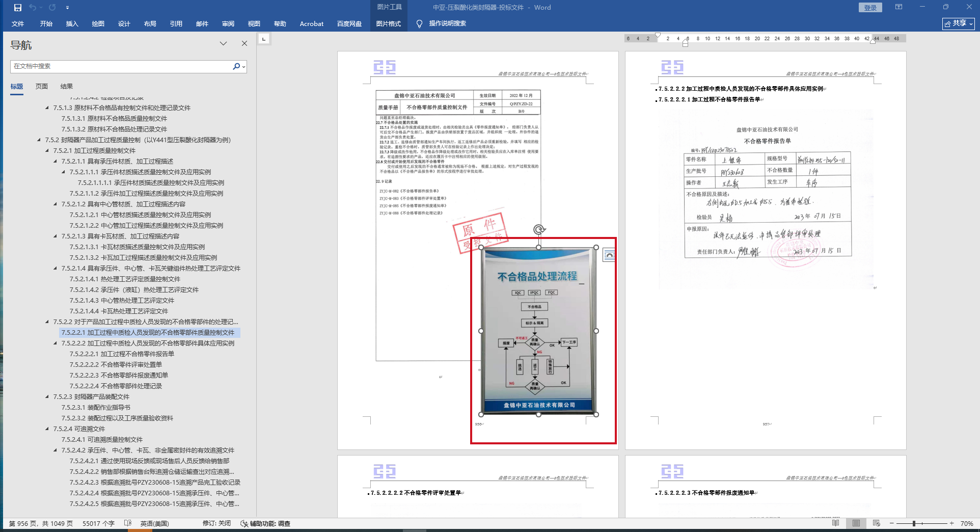The height and width of the screenshot is (532, 980).
Task: Click the 不合格零件报告单 scanned form image
Action: [x=767, y=200]
